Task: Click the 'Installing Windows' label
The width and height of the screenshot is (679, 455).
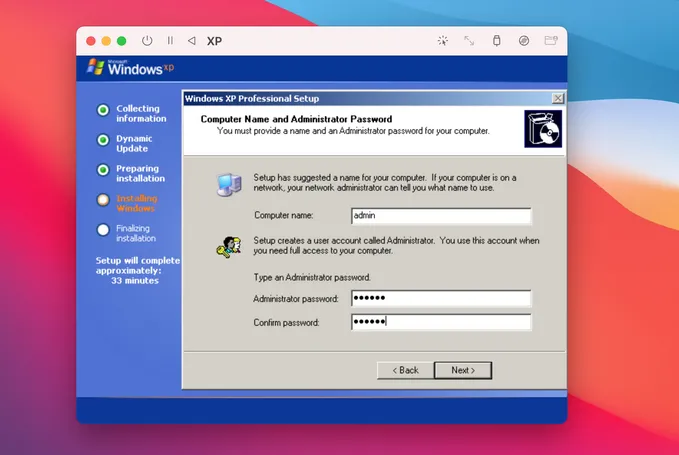Action: (137, 203)
